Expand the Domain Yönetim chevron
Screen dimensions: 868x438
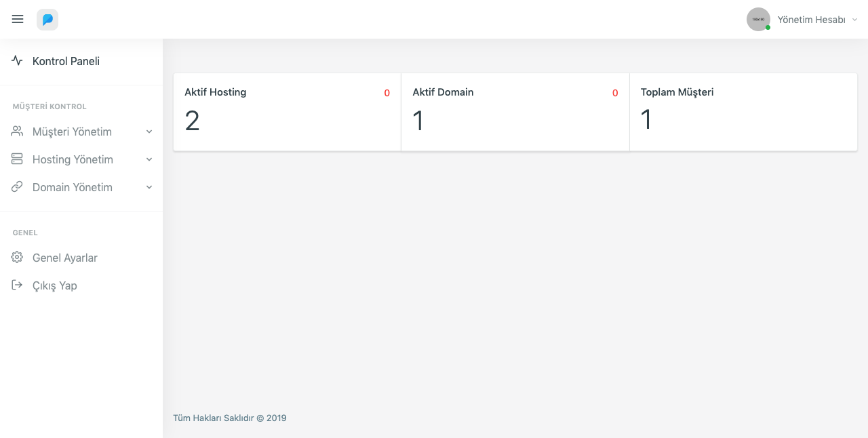[x=149, y=187]
